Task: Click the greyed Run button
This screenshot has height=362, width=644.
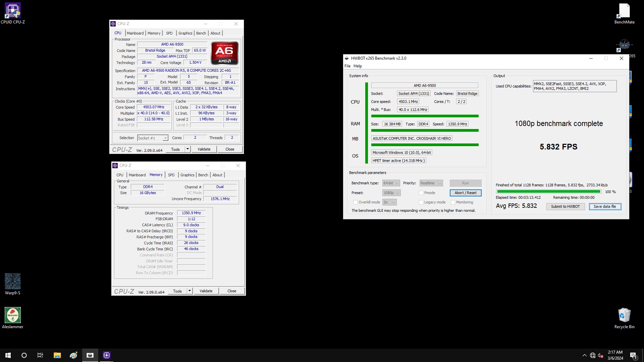Action: [x=465, y=183]
